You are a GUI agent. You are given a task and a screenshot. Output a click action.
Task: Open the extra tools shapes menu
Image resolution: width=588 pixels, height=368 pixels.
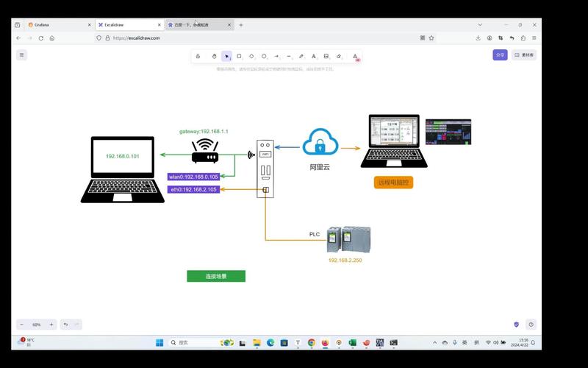click(x=356, y=56)
